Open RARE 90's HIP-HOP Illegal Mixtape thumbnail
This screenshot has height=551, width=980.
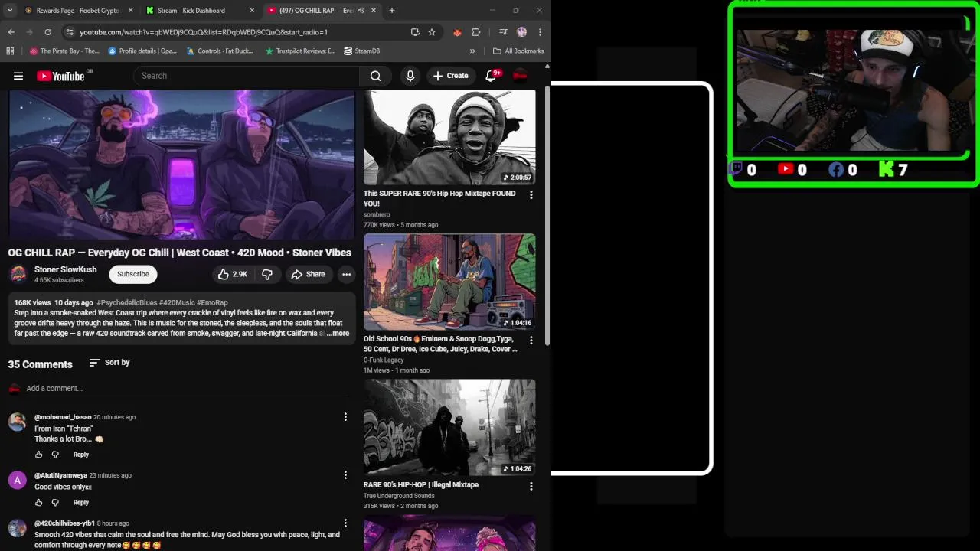tap(449, 428)
